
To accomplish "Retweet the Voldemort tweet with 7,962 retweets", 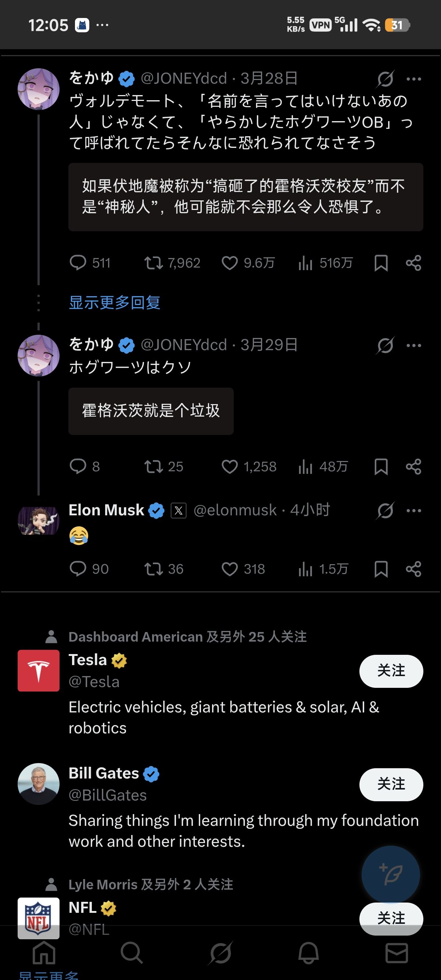I will pyautogui.click(x=154, y=263).
